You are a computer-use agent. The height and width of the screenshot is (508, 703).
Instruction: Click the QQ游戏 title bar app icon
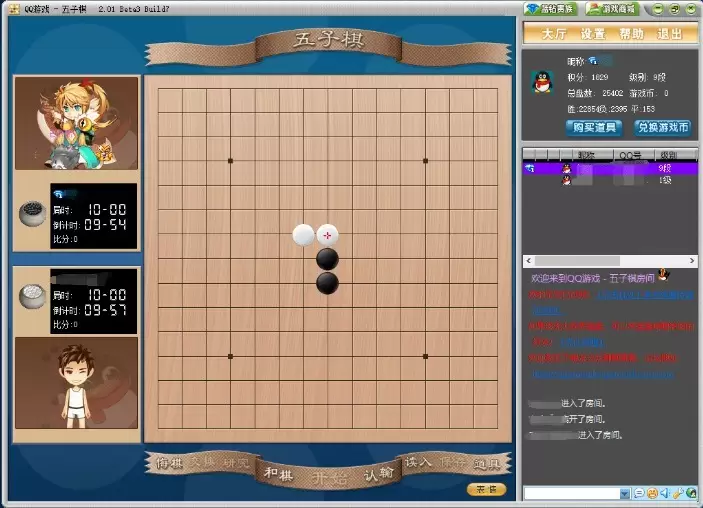point(14,9)
